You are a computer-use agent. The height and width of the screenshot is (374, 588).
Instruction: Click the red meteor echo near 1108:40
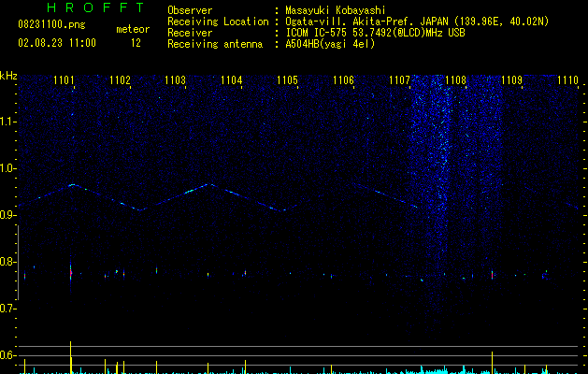tap(492, 275)
